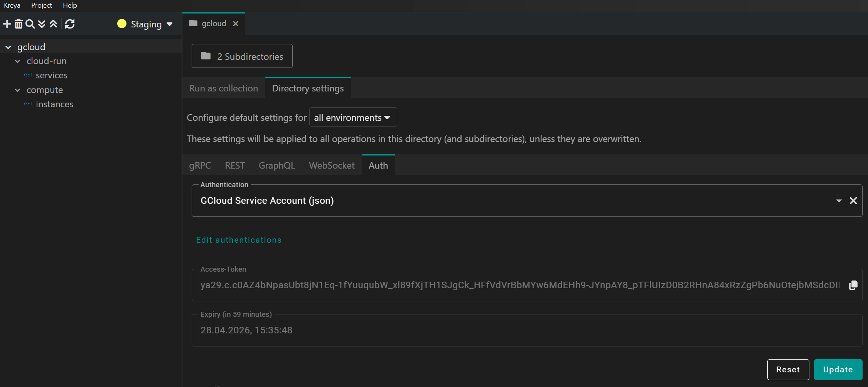This screenshot has height=387, width=868.
Task: Click the Edit authentications link
Action: coord(239,240)
